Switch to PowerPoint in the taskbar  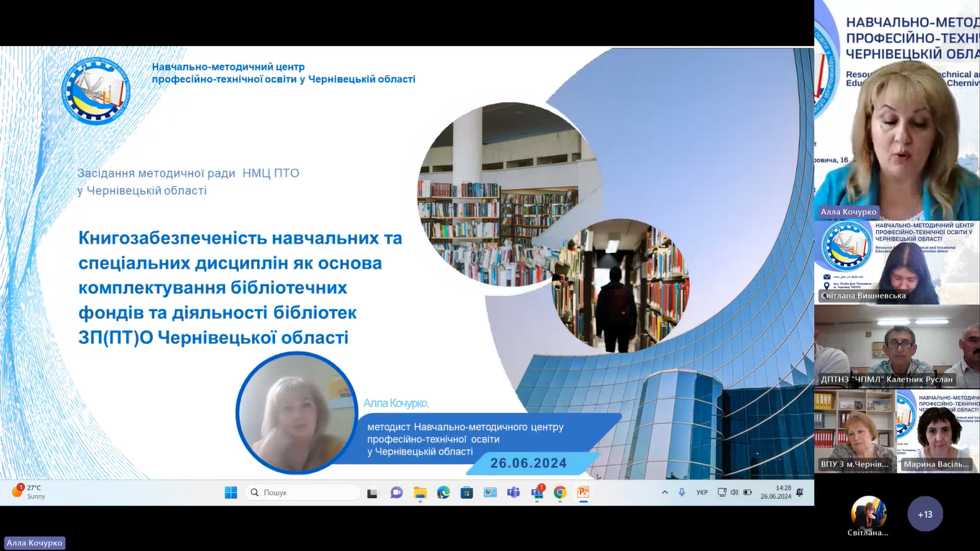(x=583, y=493)
